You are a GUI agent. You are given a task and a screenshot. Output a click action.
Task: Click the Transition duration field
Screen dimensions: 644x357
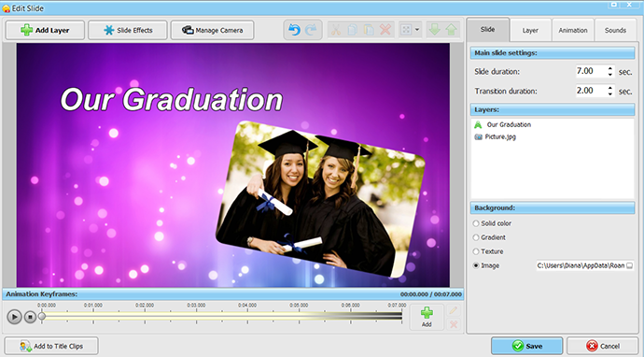[x=590, y=91]
